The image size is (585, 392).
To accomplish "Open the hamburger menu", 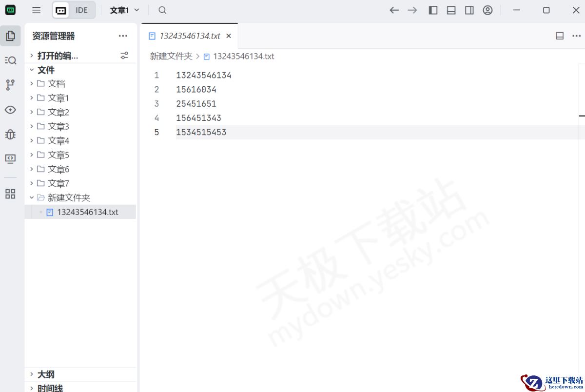I will [x=36, y=10].
